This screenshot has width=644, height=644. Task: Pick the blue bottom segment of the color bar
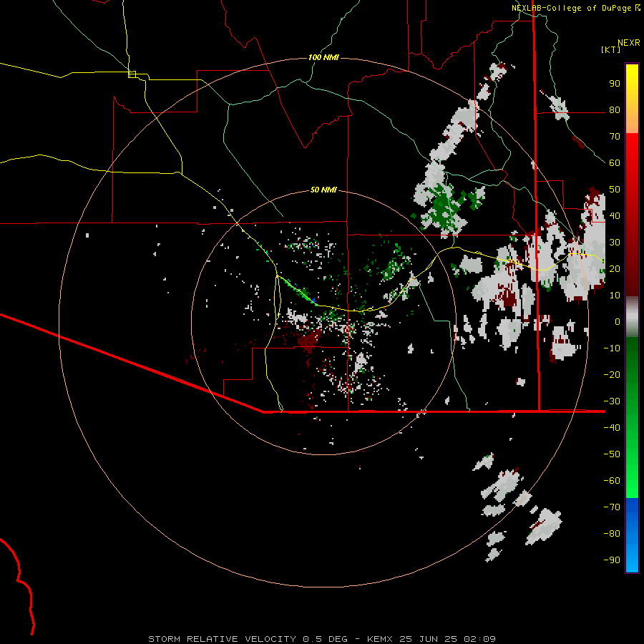632,535
